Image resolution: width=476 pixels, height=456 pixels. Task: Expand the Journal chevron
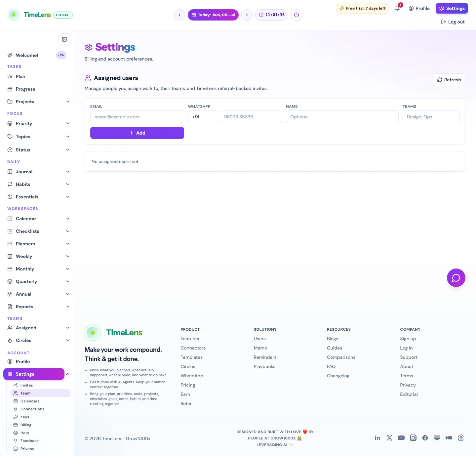coord(68,172)
